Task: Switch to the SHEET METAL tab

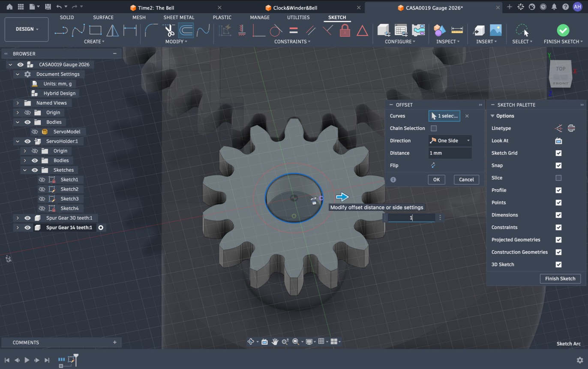Action: click(179, 18)
